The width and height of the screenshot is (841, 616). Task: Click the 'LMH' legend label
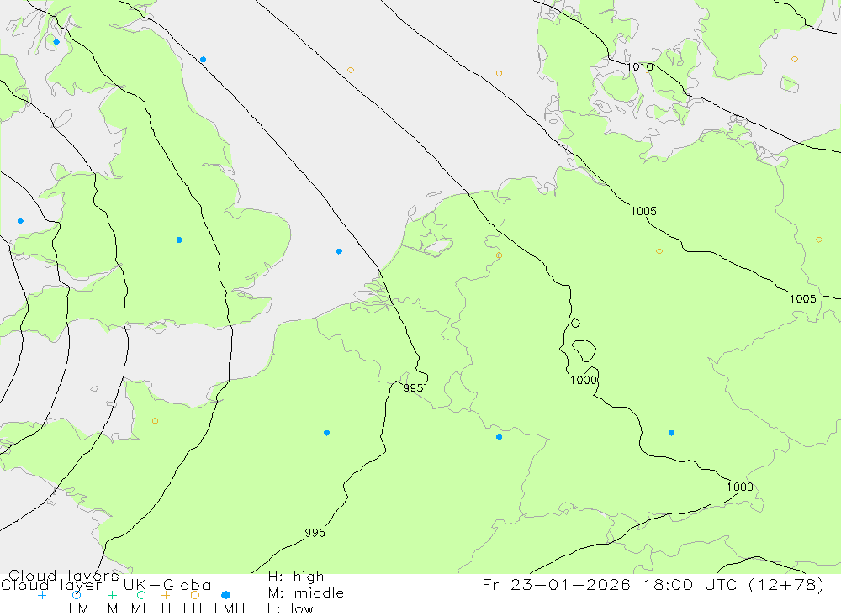pyautogui.click(x=230, y=609)
